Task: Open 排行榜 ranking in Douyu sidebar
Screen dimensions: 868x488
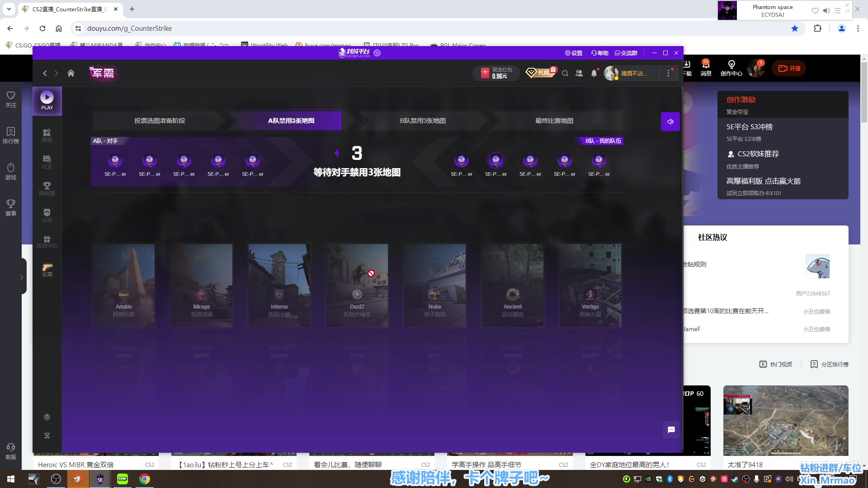Action: coord(11,136)
